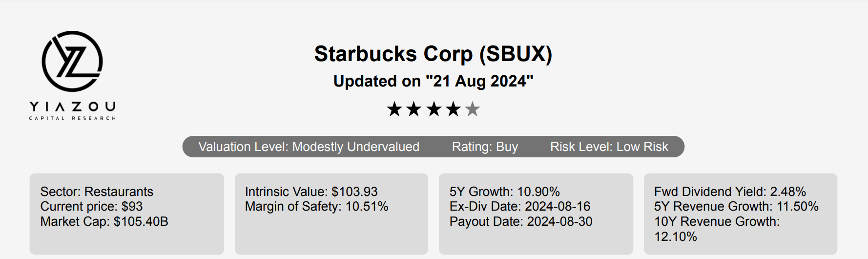Click the fourth rating star

tap(453, 109)
